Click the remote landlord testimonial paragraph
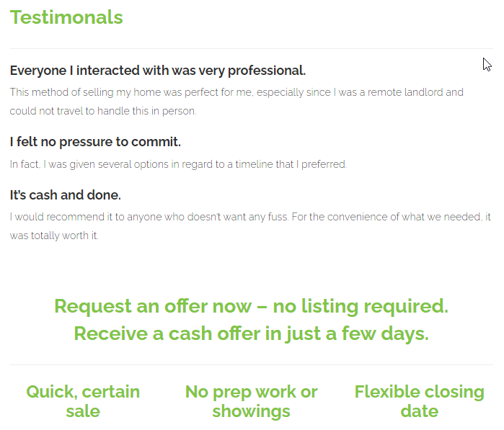 pyautogui.click(x=236, y=102)
